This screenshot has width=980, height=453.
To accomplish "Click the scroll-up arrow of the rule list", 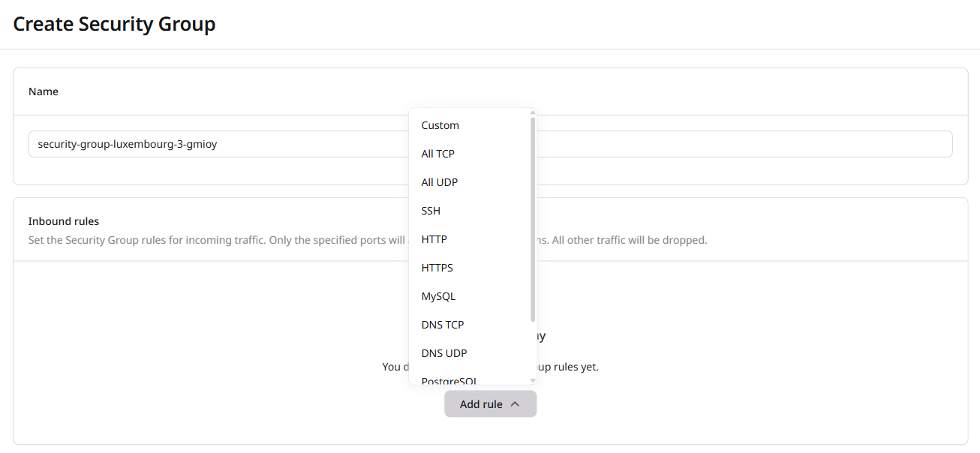I will click(x=533, y=112).
